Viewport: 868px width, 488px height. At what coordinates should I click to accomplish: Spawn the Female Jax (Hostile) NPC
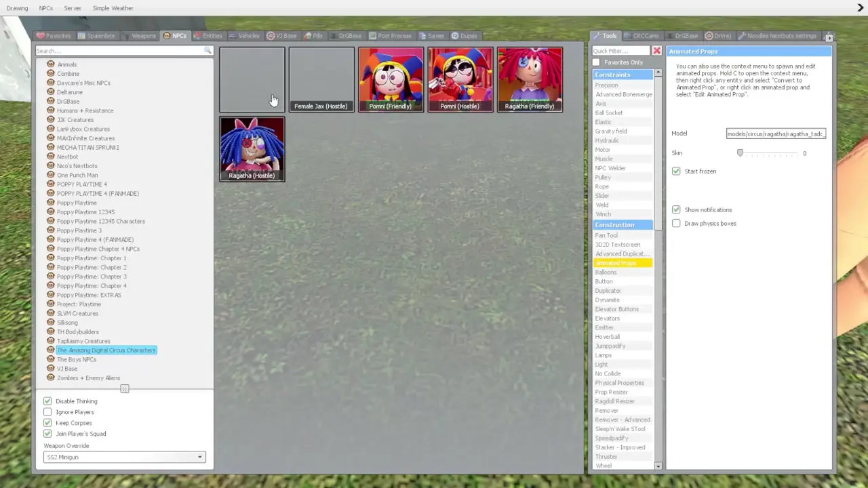[x=321, y=79]
